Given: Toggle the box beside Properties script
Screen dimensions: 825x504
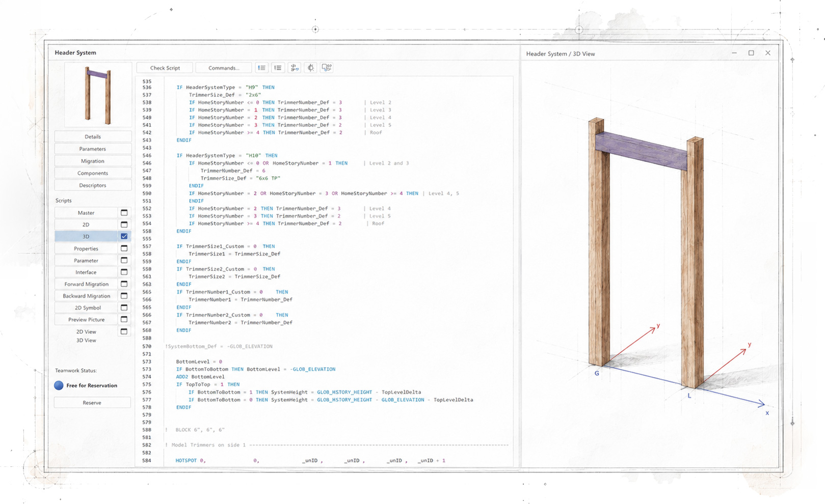Looking at the screenshot, I should point(124,248).
